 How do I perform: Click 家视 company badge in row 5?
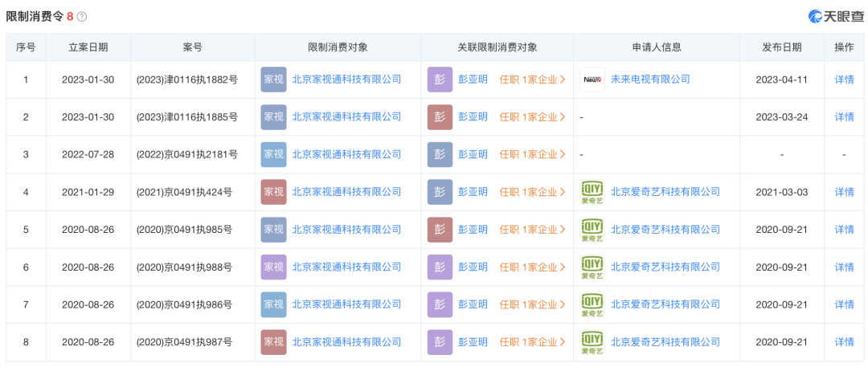pyautogui.click(x=273, y=229)
